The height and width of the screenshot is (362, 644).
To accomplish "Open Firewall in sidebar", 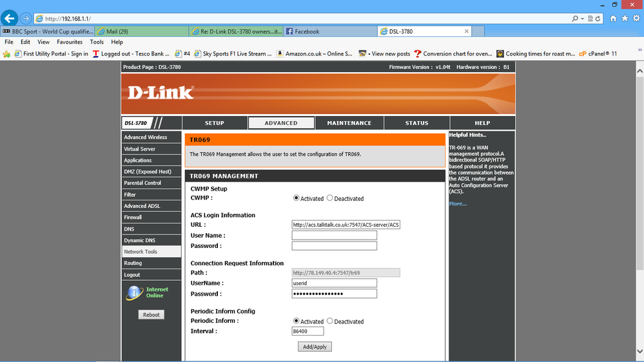I will click(151, 217).
